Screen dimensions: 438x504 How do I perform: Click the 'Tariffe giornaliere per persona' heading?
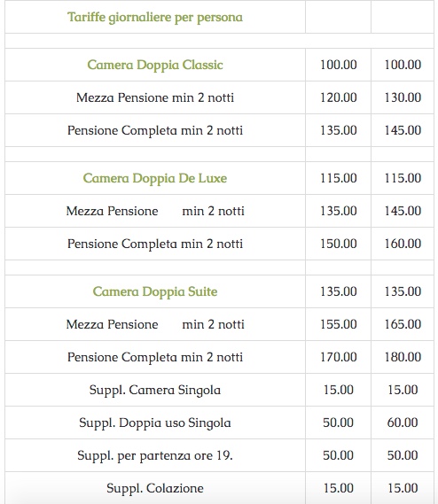155,18
